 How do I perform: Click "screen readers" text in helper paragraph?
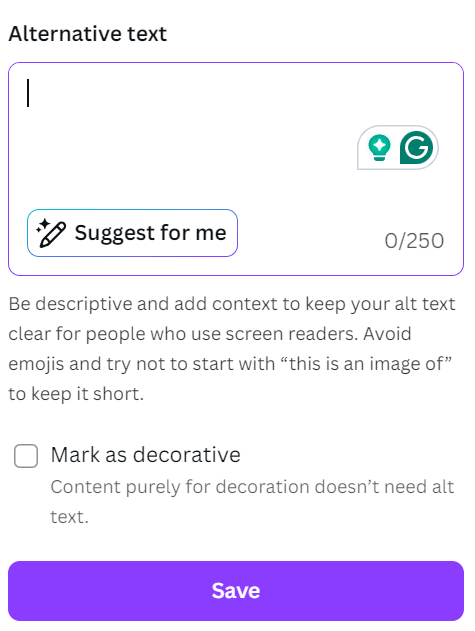(x=291, y=334)
